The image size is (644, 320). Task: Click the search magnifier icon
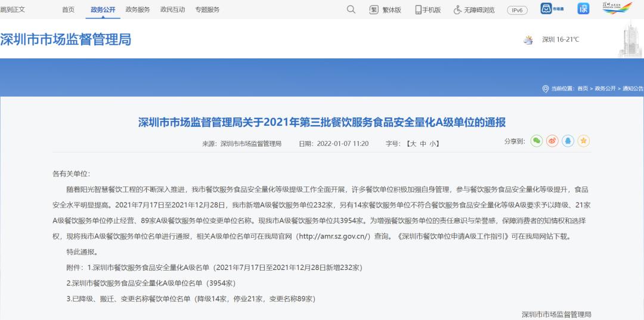click(351, 10)
